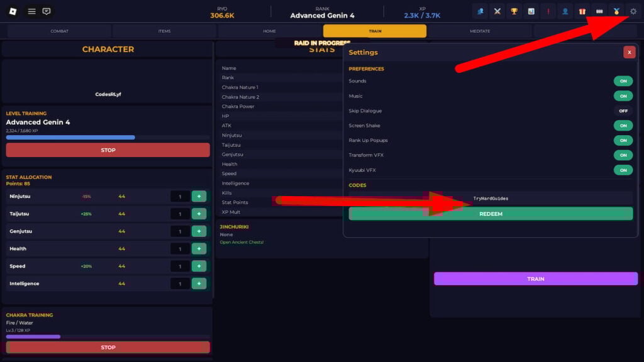Increase Ninjutsu with its plus stepper
The width and height of the screenshot is (644, 362).
click(x=200, y=196)
